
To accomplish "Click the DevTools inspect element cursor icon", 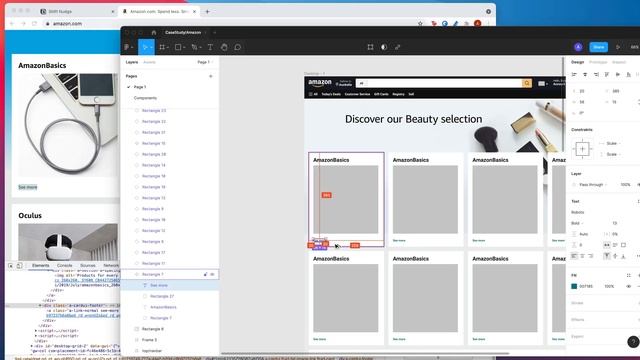I will point(11,266).
